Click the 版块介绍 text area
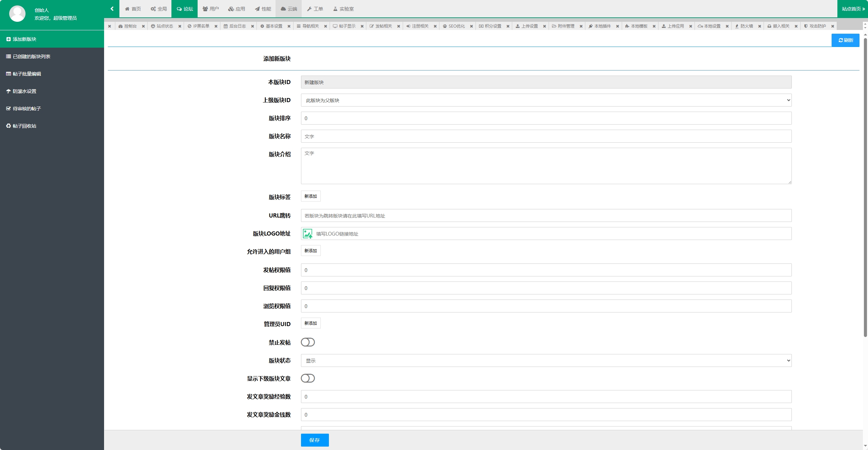Viewport: 868px width, 450px height. 546,166
